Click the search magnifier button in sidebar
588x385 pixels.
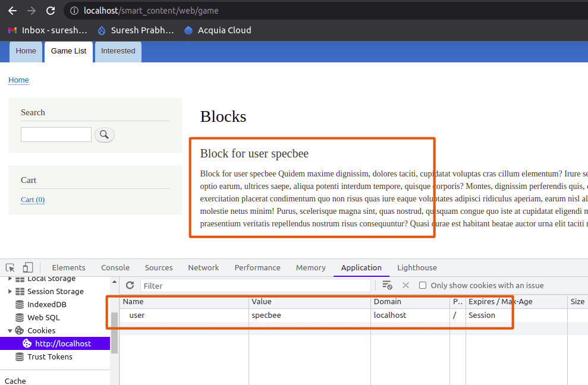[104, 135]
